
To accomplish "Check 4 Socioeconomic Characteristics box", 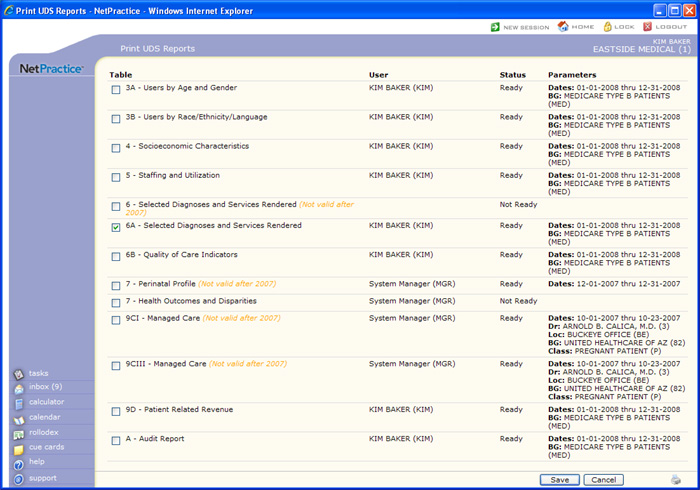I will (116, 148).
